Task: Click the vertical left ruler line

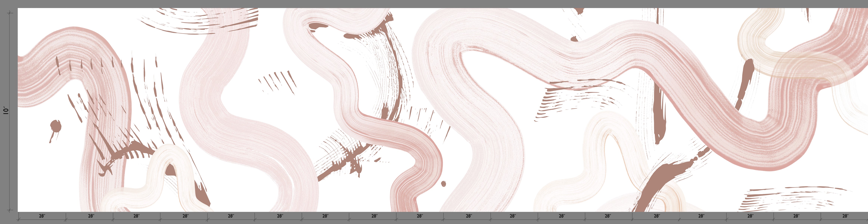Action: 10,111
